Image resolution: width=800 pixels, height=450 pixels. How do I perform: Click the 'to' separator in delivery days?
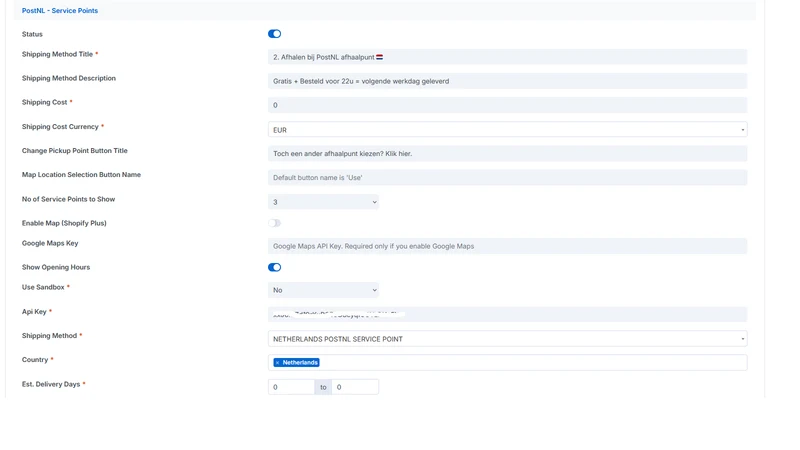point(323,387)
